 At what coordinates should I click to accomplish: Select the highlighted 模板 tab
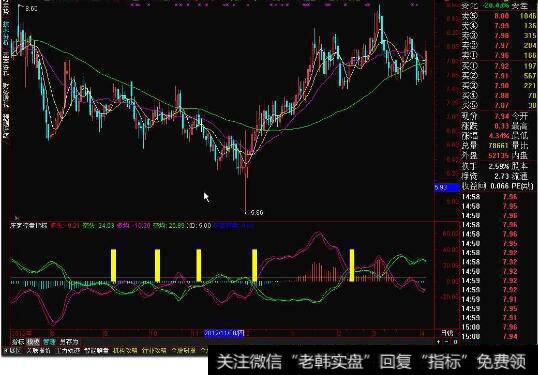click(x=34, y=342)
